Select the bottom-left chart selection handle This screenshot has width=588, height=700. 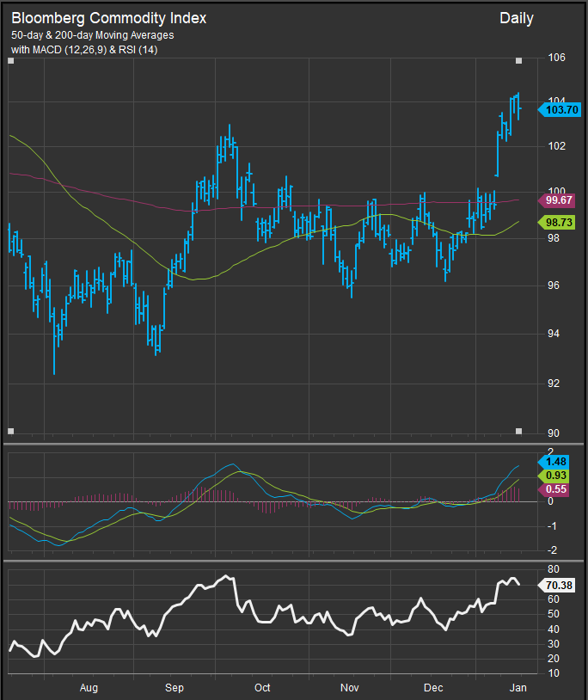click(11, 431)
